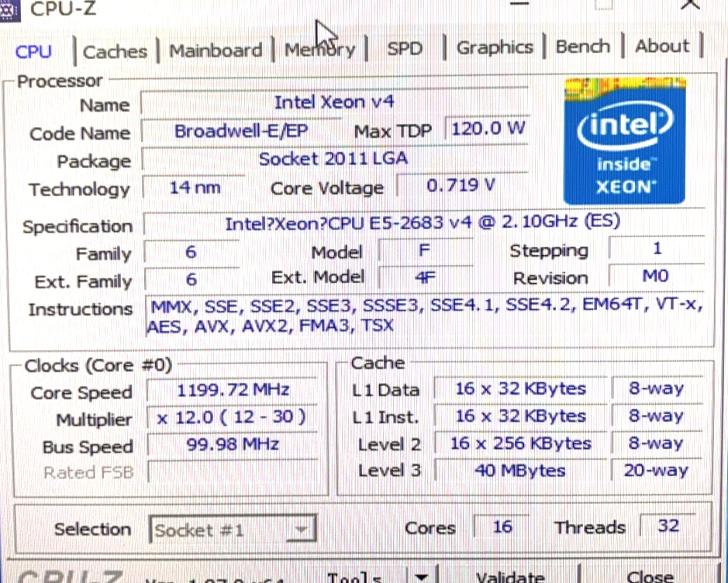Click Level 3 associativity 20-way
728x583 pixels.
click(x=657, y=471)
